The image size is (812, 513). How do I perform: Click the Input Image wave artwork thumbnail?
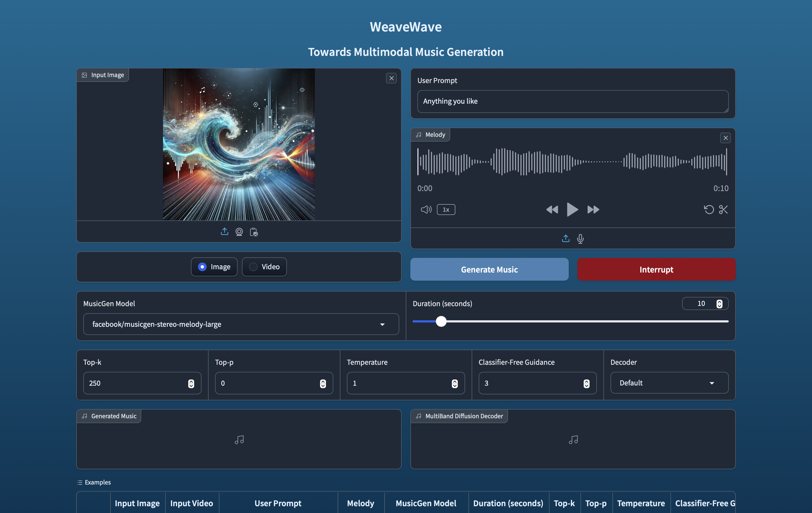pyautogui.click(x=239, y=144)
